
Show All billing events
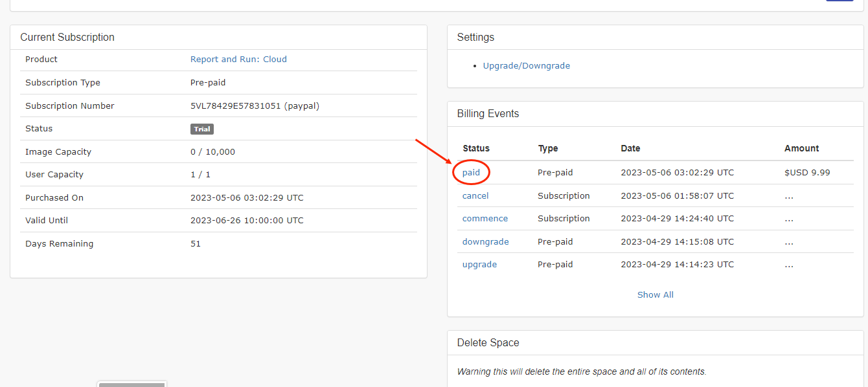tap(655, 294)
